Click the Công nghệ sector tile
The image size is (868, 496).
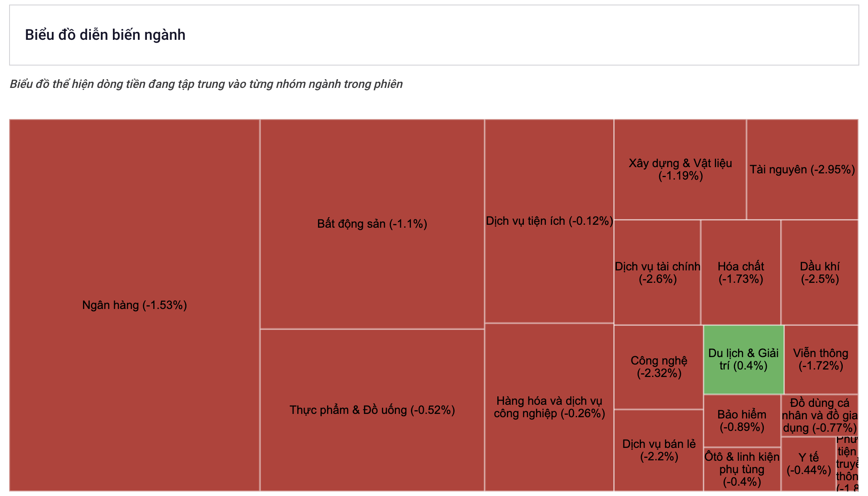tap(658, 367)
